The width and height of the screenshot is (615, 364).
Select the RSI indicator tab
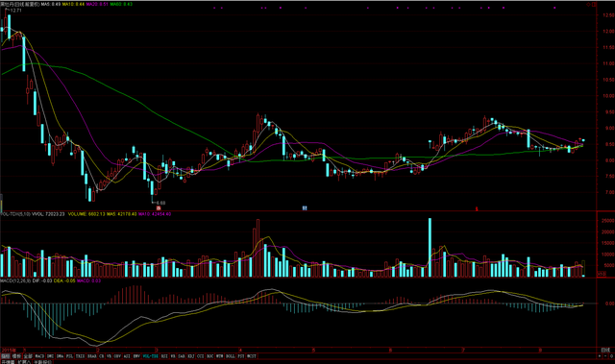[x=164, y=356]
